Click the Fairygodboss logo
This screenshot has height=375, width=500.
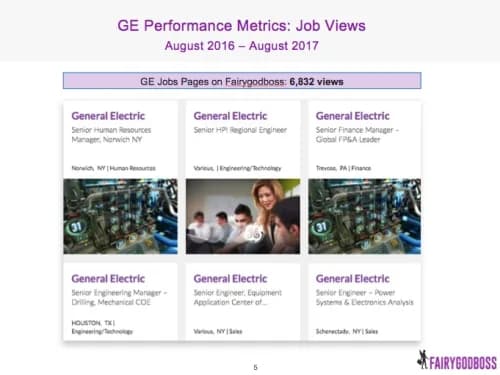click(457, 360)
